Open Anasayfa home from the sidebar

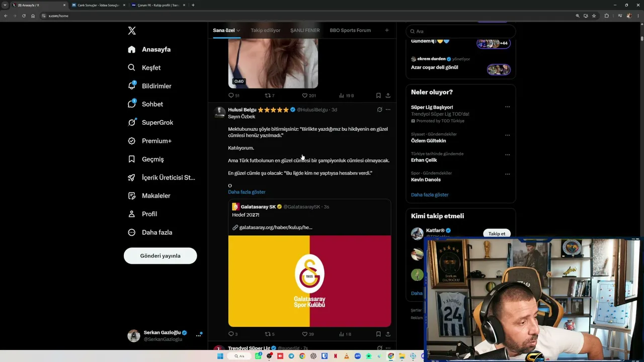(149, 49)
